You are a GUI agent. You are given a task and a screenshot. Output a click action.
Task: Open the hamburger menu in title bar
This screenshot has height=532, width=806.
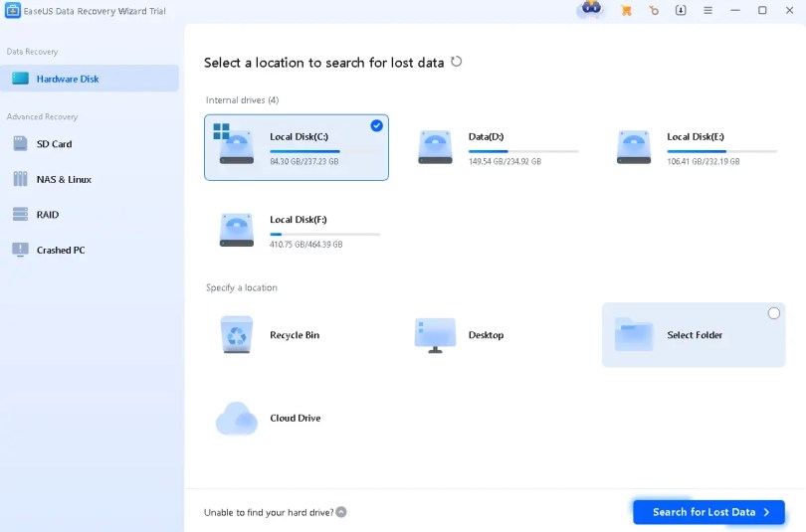(x=707, y=10)
